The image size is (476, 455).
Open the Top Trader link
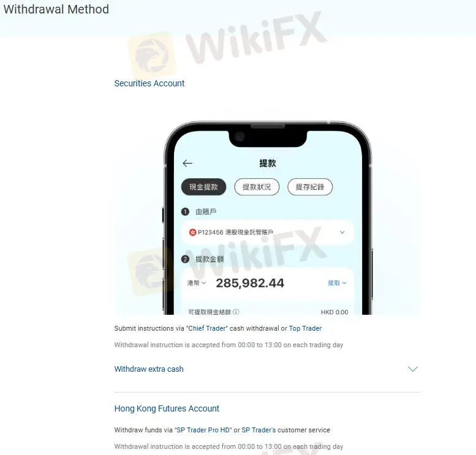[x=305, y=328]
